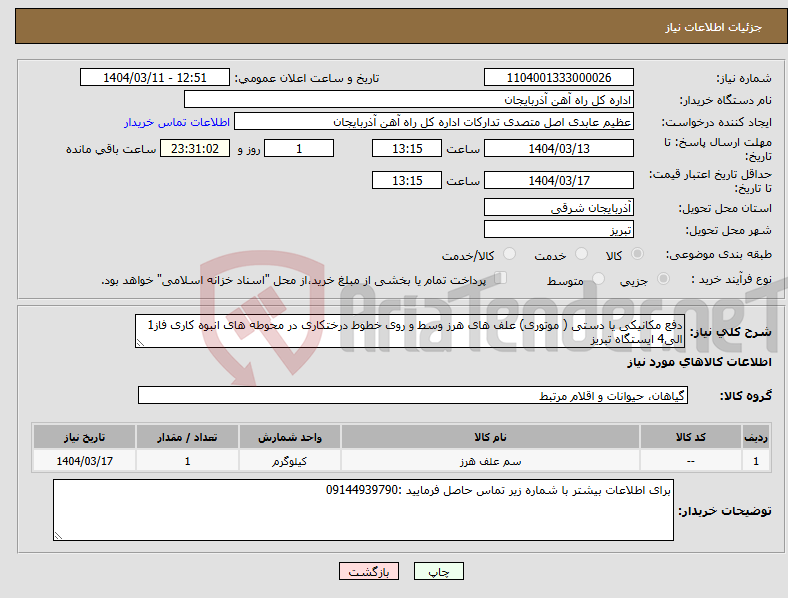Click the row number cell 1 in the table
Viewport: 788px width, 598px height.
click(x=756, y=461)
